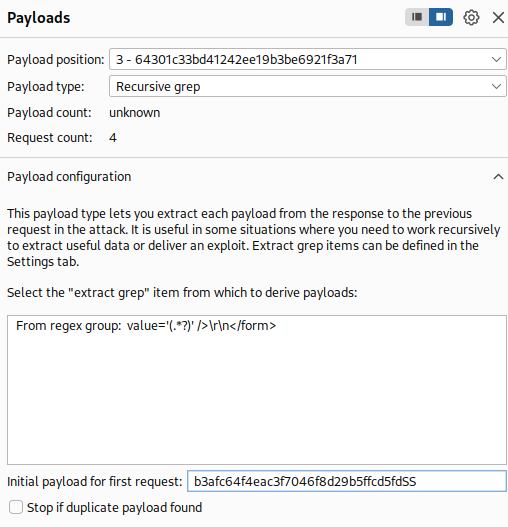Open the Recursive grep payload type dropdown
The width and height of the screenshot is (508, 528).
coord(308,86)
